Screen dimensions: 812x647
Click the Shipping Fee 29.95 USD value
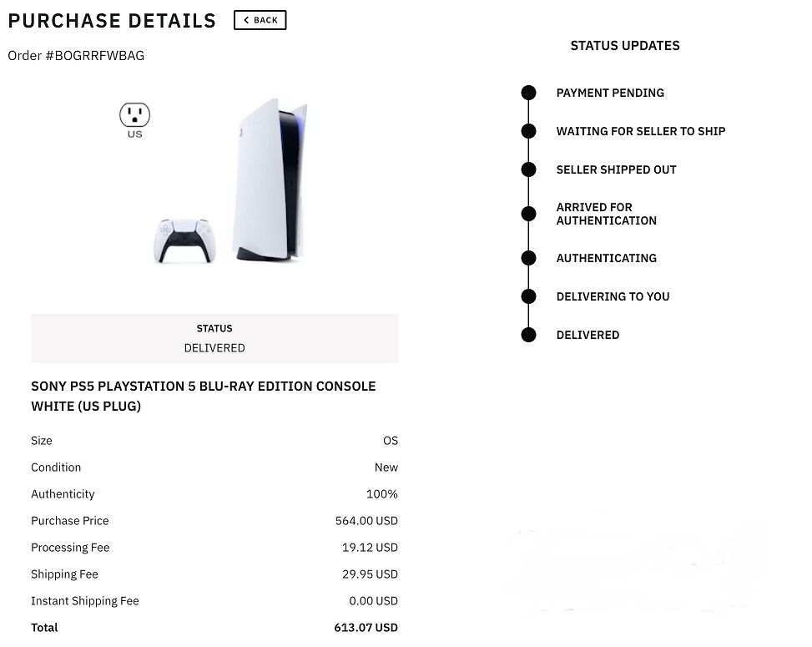pos(369,574)
